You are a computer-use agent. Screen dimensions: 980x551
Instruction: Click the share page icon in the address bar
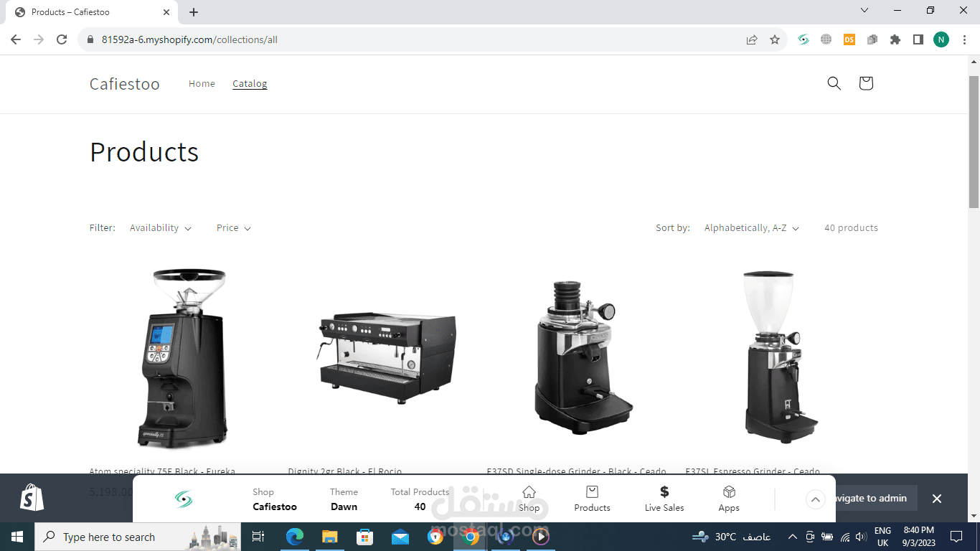point(752,39)
